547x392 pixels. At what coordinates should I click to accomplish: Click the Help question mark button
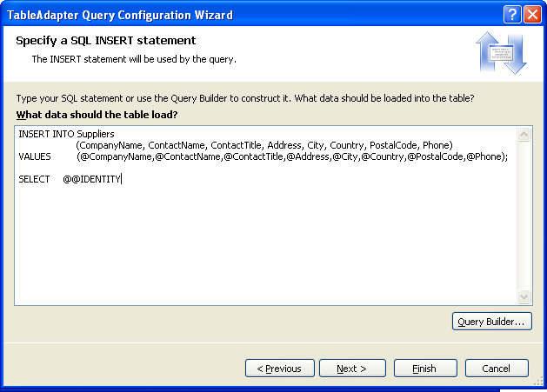pos(512,14)
